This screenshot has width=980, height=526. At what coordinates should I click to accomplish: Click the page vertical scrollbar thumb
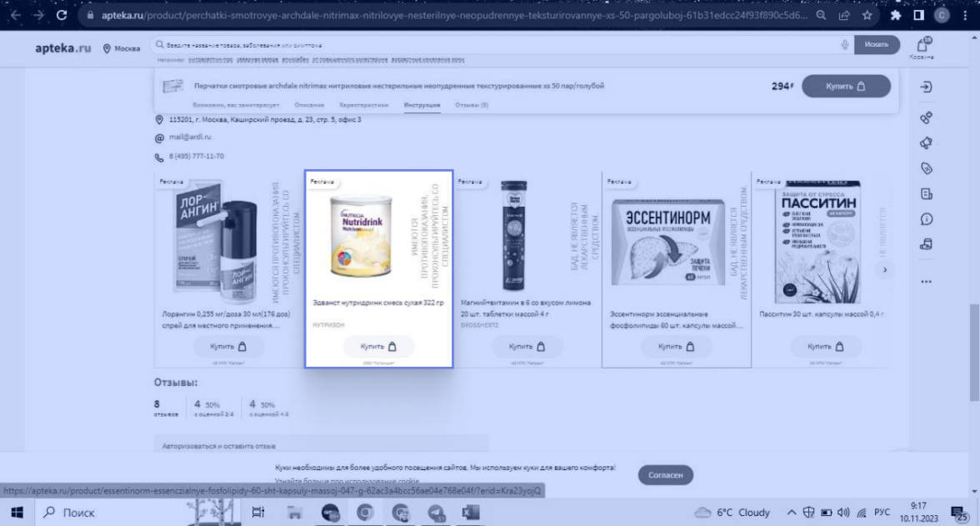(x=974, y=352)
